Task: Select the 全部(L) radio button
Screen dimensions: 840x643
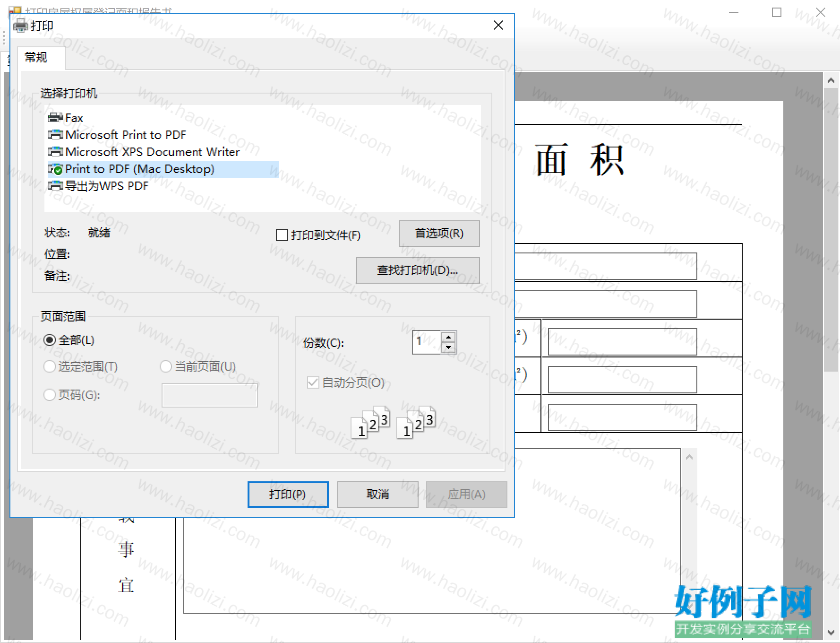Action: [50, 340]
